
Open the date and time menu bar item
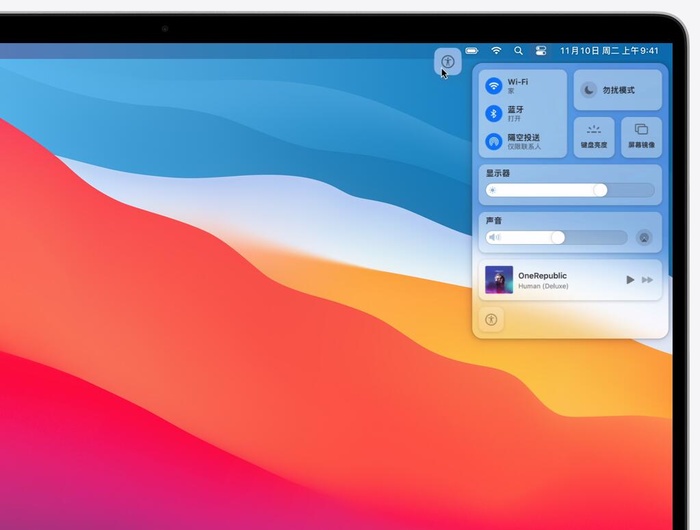tap(609, 50)
